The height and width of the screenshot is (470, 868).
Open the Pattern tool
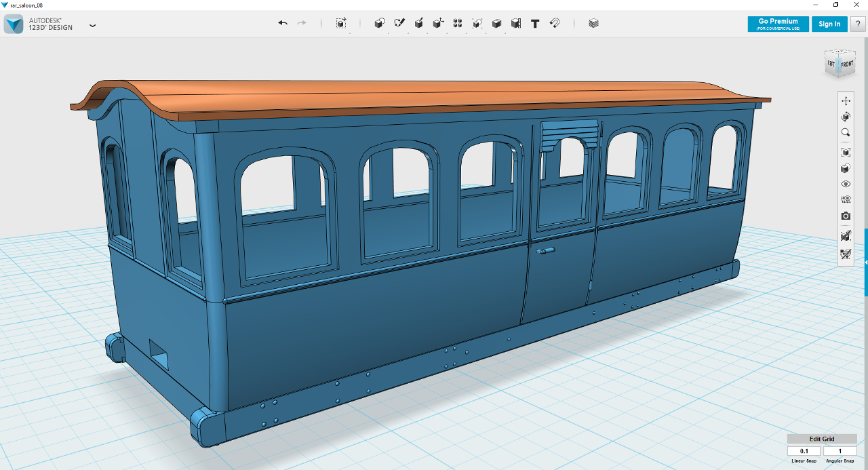(x=458, y=23)
